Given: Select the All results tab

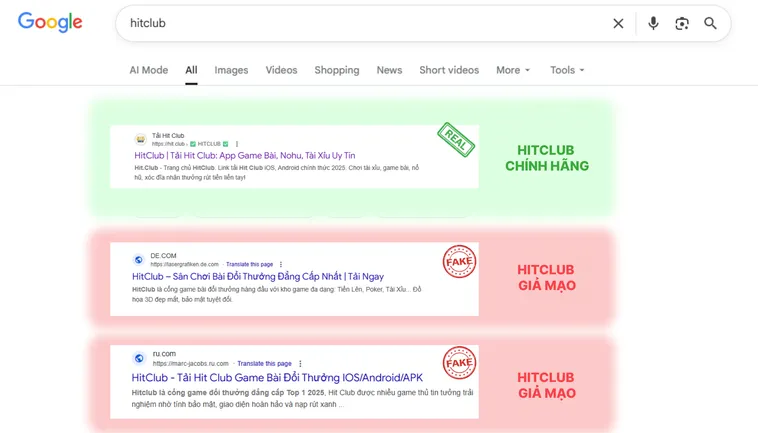Looking at the screenshot, I should tap(191, 70).
